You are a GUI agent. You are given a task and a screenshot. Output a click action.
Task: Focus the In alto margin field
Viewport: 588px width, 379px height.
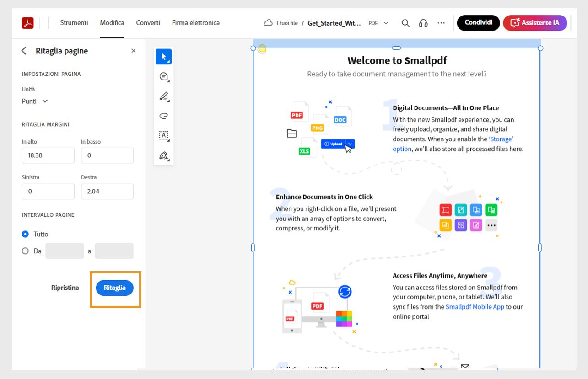(x=48, y=155)
